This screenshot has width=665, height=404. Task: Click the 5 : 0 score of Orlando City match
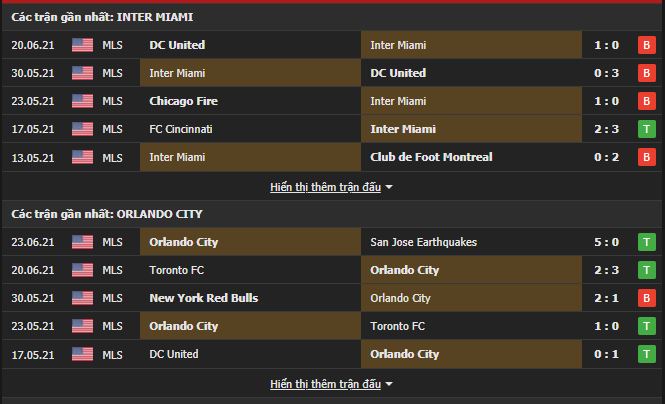[605, 242]
